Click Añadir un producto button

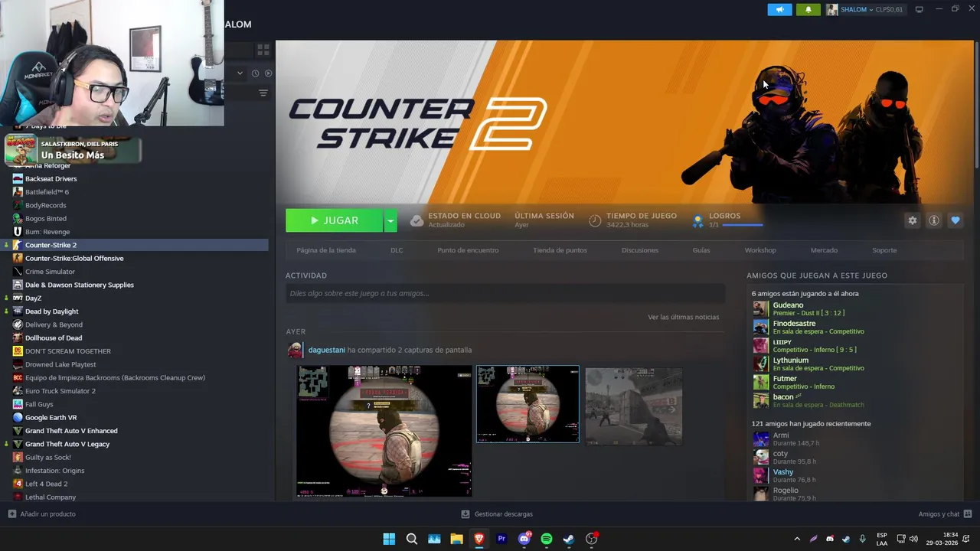click(x=41, y=514)
